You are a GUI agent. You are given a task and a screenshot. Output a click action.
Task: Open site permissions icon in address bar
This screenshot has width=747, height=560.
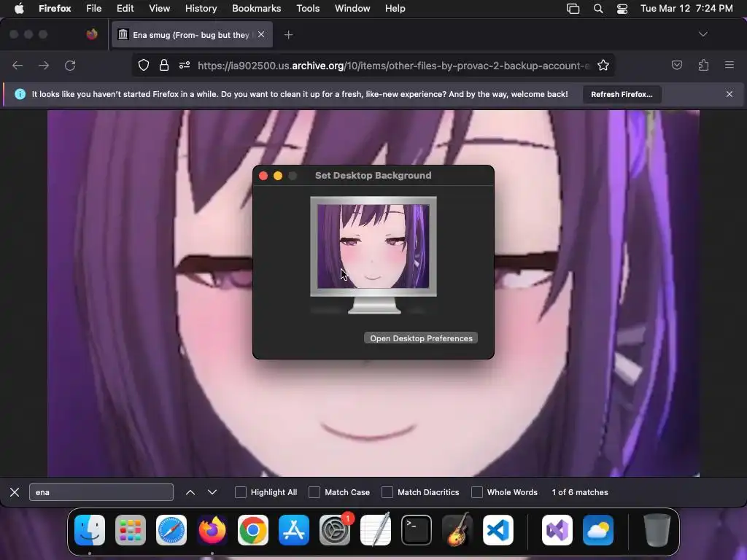click(x=185, y=65)
